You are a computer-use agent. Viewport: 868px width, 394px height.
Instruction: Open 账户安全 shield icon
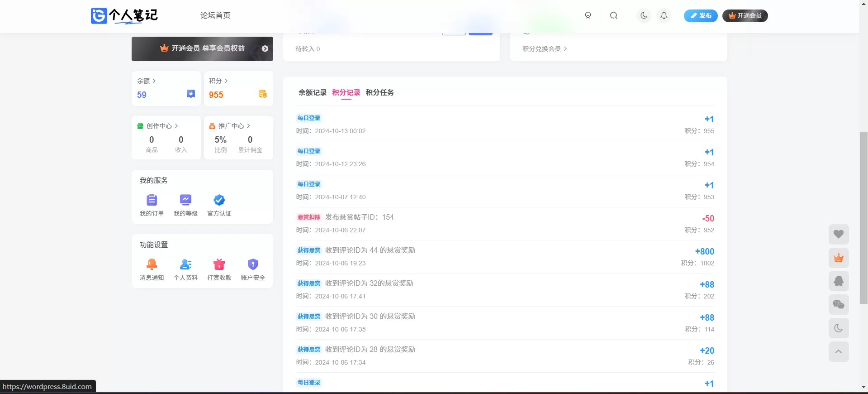coord(253,264)
